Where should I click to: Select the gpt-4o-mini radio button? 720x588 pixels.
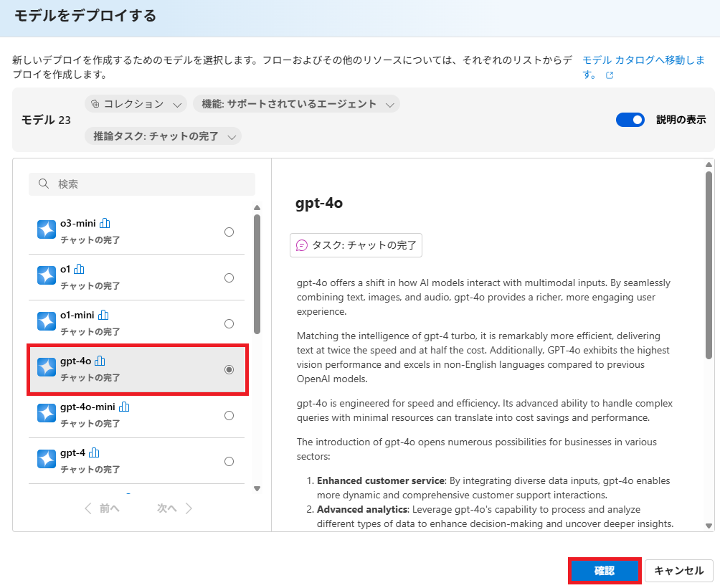[x=229, y=415]
